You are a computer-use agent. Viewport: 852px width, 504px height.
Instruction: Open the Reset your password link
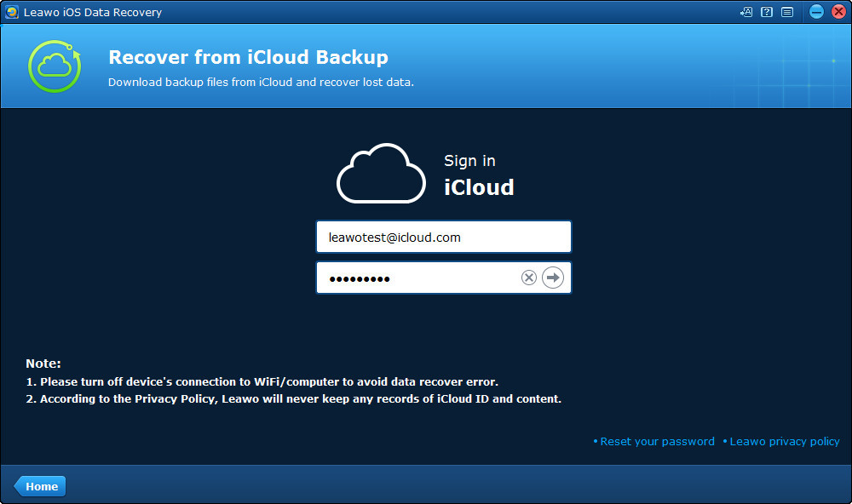(x=657, y=441)
